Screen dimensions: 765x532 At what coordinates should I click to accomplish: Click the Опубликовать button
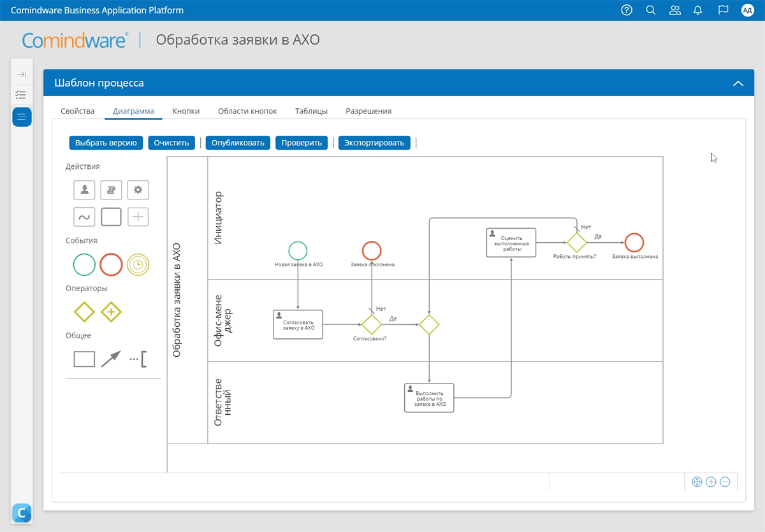click(x=238, y=143)
